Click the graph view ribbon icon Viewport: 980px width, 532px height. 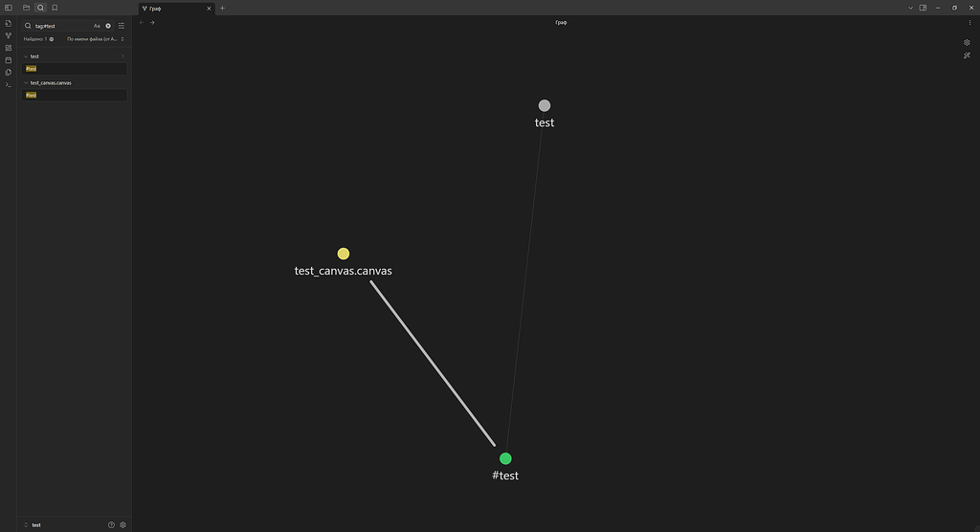click(8, 35)
